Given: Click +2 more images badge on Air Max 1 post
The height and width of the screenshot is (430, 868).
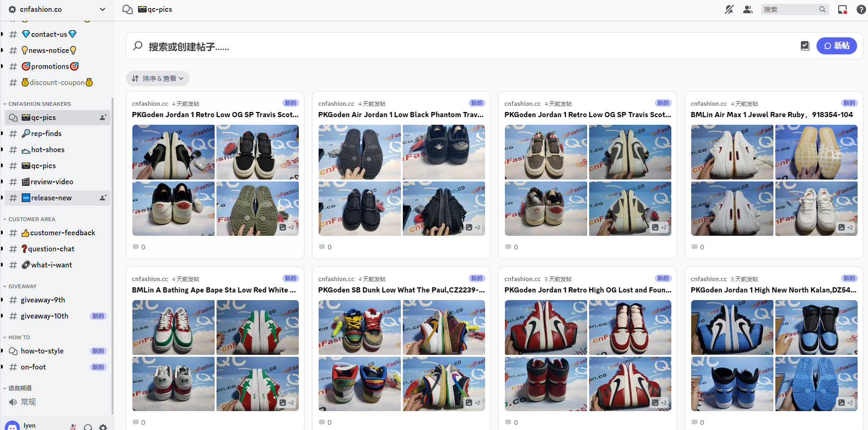Looking at the screenshot, I should [846, 227].
